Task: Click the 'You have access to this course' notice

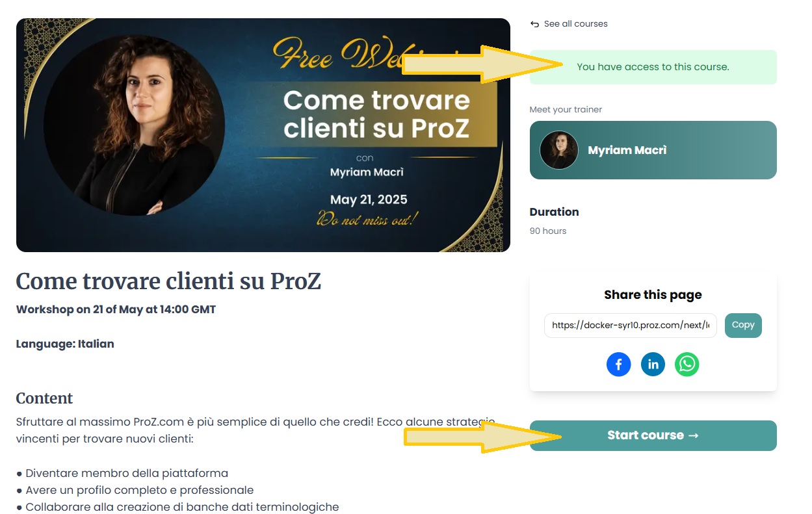Action: click(653, 67)
